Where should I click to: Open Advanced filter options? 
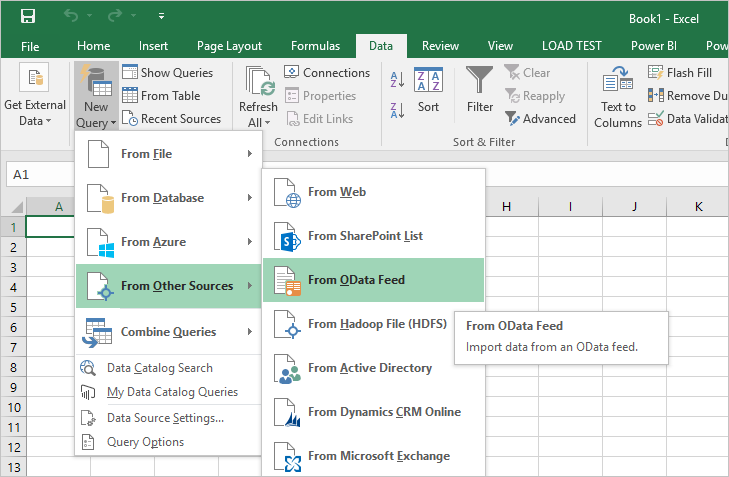coord(540,119)
